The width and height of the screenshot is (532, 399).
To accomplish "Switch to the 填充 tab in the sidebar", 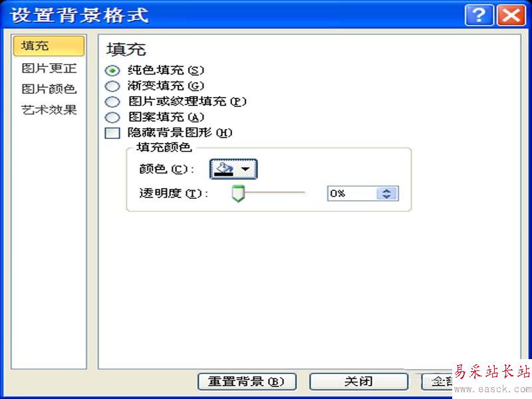I will pyautogui.click(x=49, y=46).
